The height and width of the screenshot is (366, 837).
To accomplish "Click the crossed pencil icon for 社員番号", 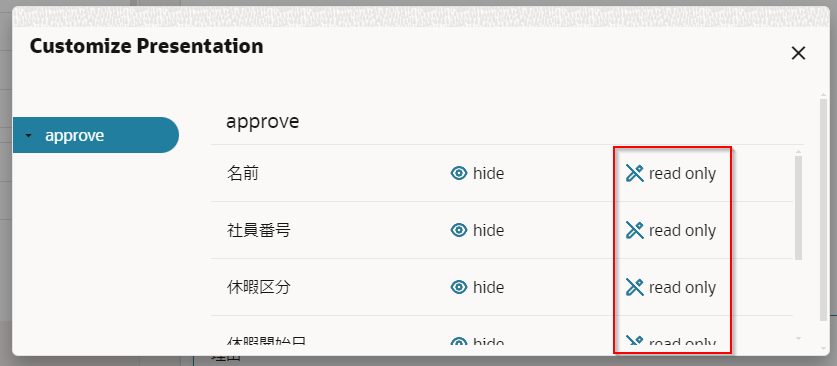I will [x=634, y=230].
